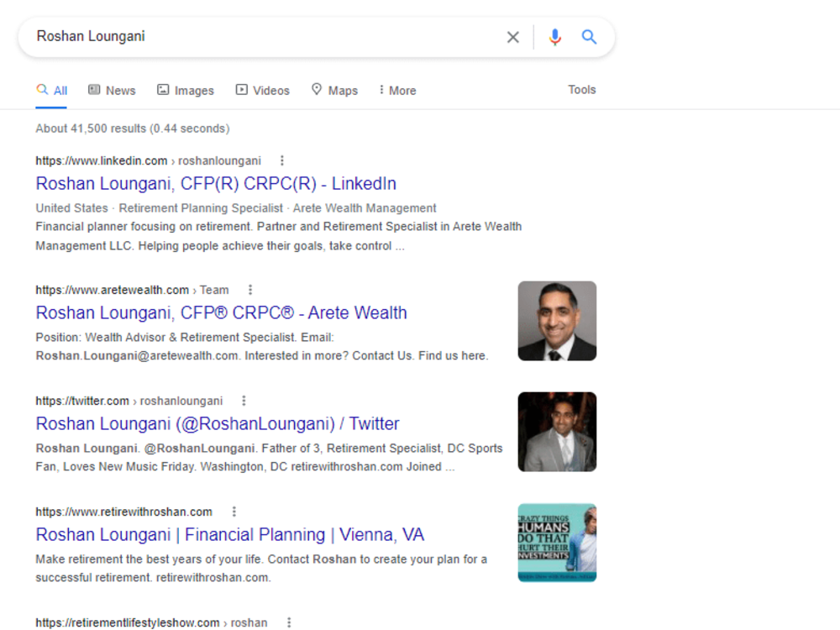This screenshot has height=630, width=840.
Task: Open Roshan Loungani LinkedIn result link
Action: (216, 184)
